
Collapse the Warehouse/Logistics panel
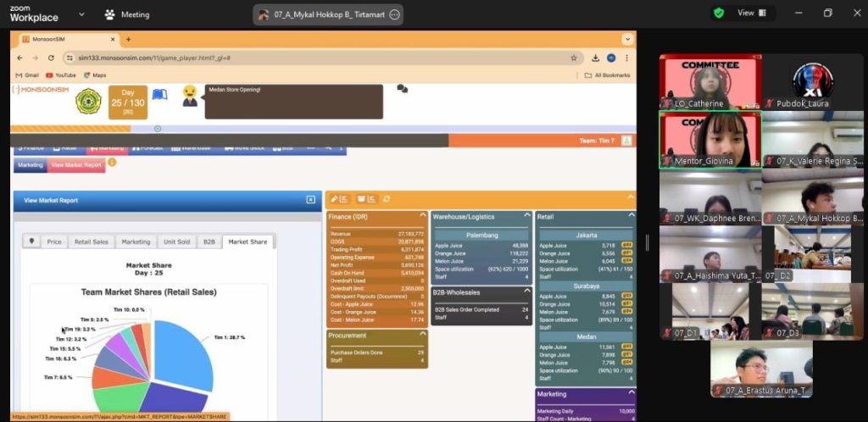pos(526,217)
